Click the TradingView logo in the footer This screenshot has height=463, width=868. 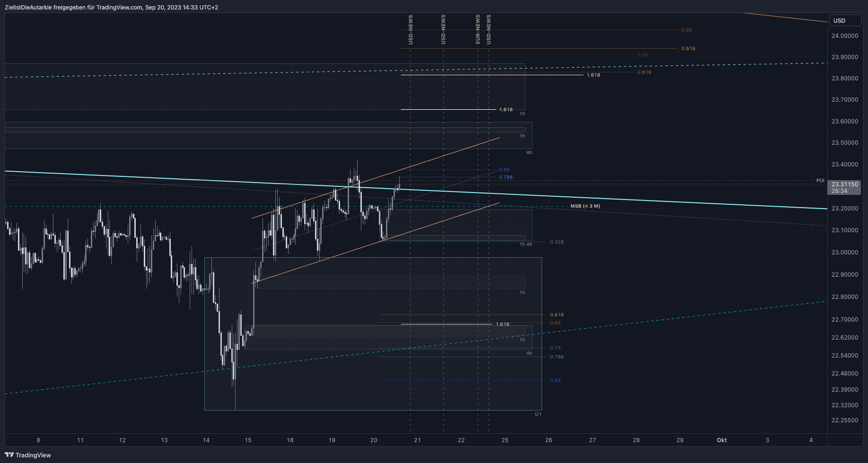point(28,455)
